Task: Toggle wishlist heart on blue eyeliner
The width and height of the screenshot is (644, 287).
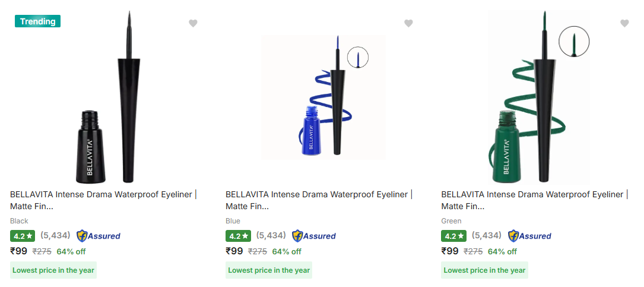Action: [408, 24]
